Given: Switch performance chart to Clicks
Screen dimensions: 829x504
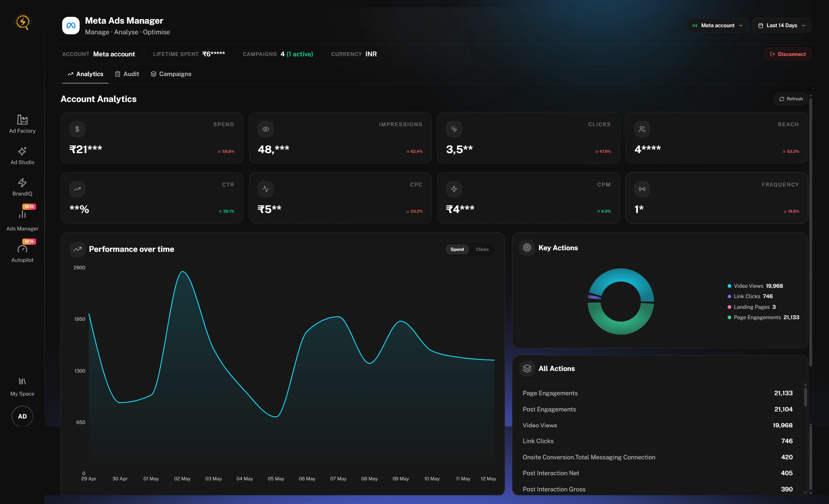Looking at the screenshot, I should tap(482, 249).
